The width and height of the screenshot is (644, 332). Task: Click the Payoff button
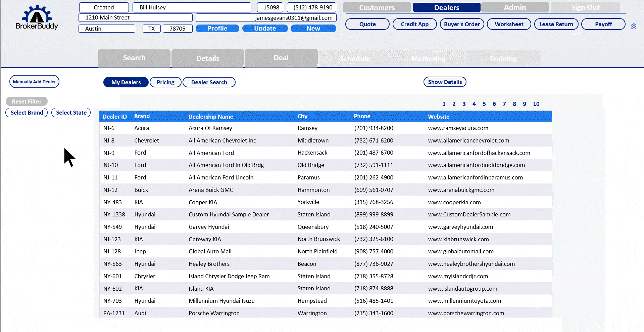tap(603, 24)
